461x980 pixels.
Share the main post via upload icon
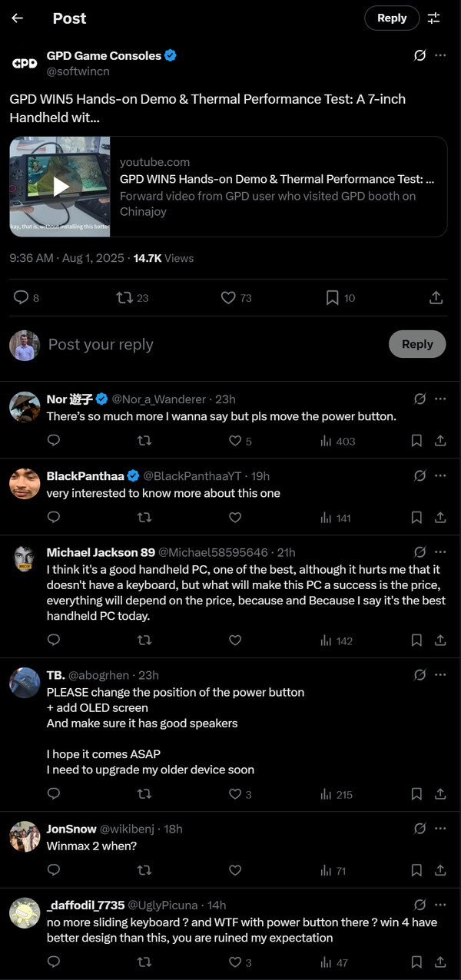pyautogui.click(x=436, y=297)
